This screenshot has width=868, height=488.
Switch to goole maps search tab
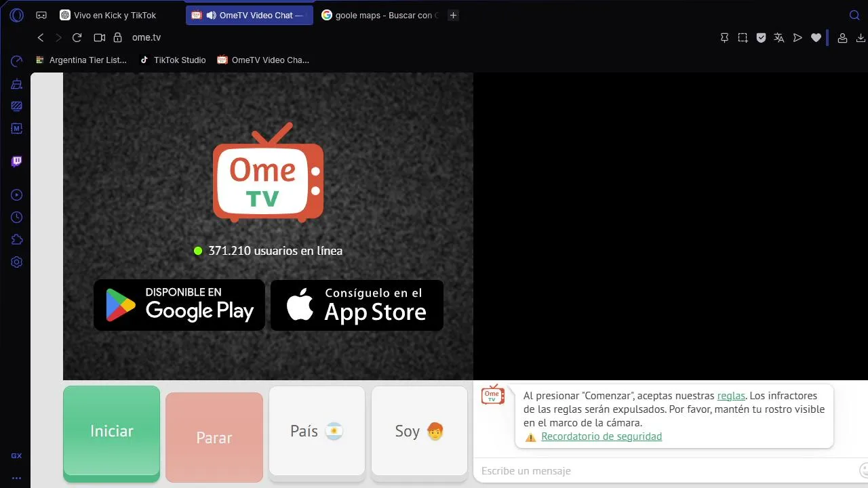tap(380, 15)
